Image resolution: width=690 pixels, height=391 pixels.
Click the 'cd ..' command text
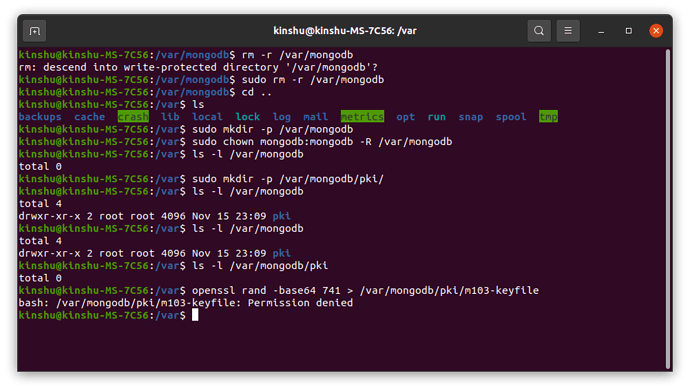point(257,92)
